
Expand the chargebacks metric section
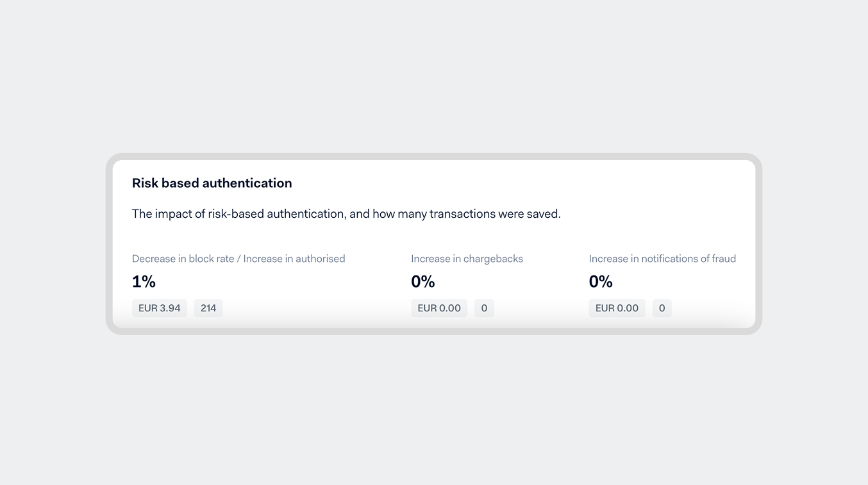pos(467,282)
